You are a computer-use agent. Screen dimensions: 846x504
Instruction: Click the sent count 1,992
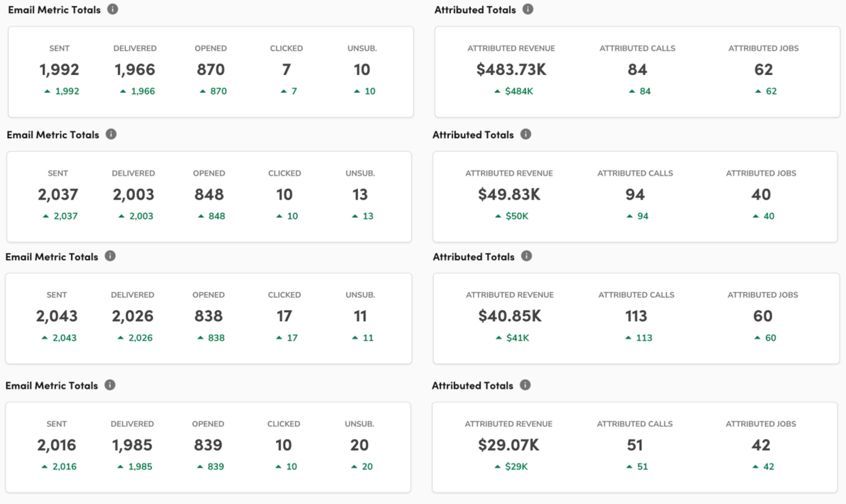tap(59, 70)
